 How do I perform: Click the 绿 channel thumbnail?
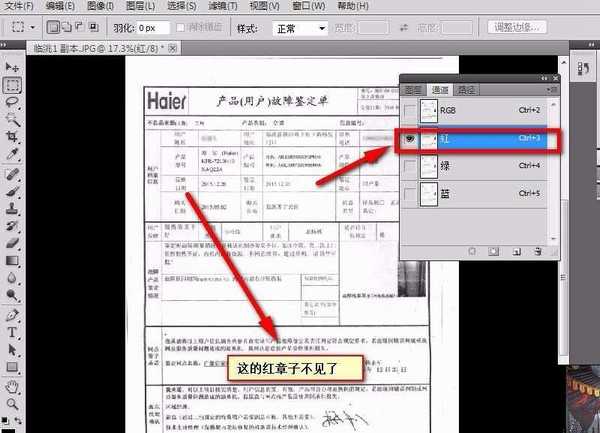(x=429, y=166)
